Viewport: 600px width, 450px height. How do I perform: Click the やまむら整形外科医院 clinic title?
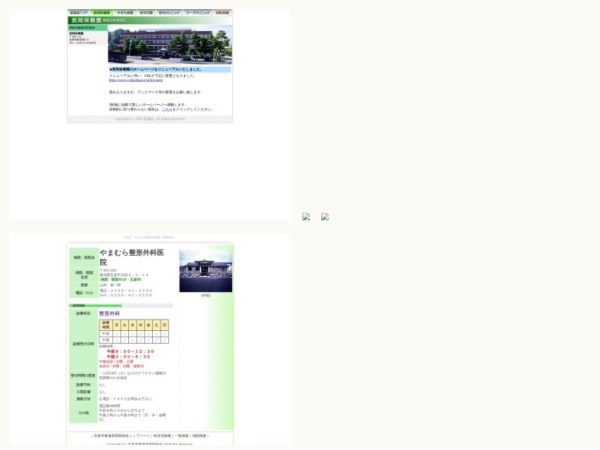[x=132, y=257]
